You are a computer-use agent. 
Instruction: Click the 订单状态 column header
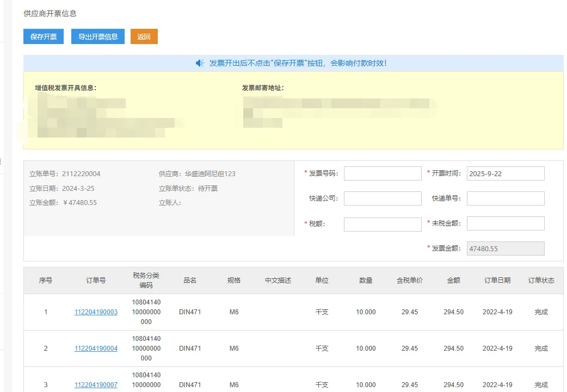tap(541, 281)
